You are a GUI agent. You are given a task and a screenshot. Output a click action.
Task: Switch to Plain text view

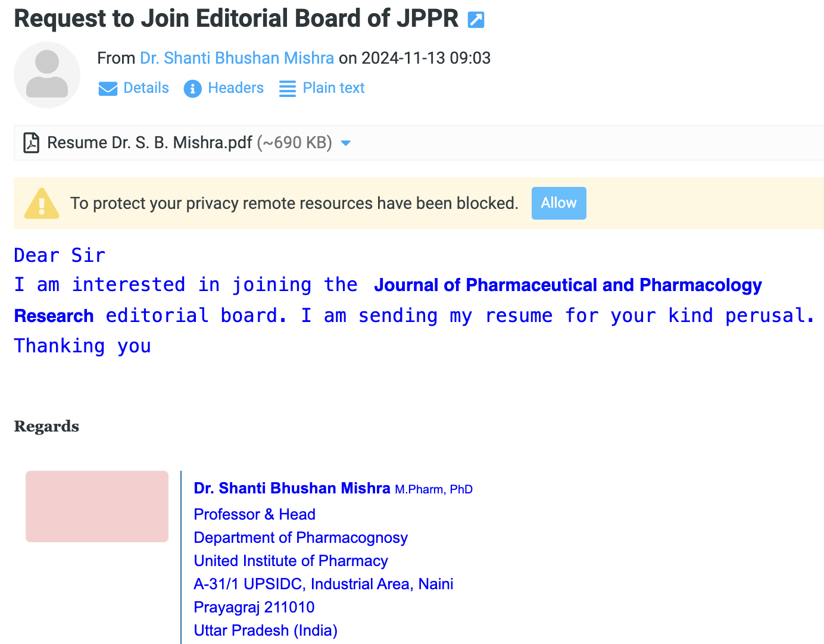[x=333, y=88]
